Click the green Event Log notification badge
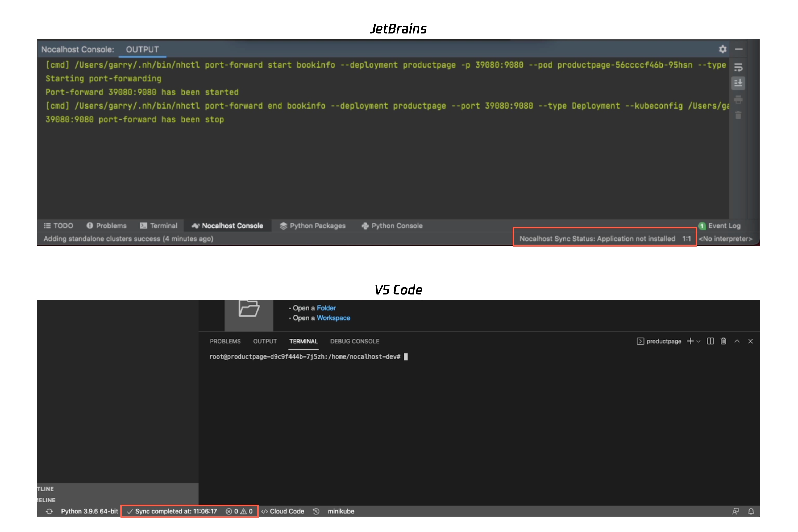The image size is (798, 532). tap(702, 226)
